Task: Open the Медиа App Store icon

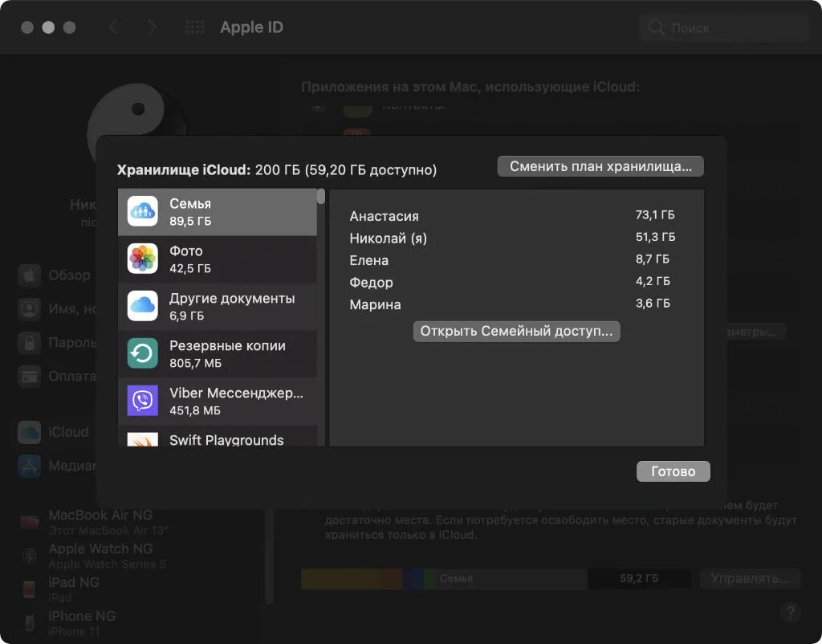Action: (30, 466)
